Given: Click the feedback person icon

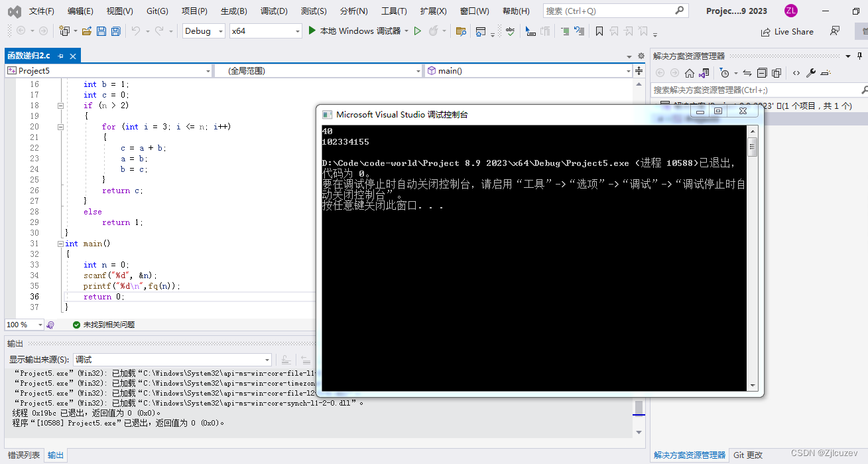Looking at the screenshot, I should coord(835,31).
